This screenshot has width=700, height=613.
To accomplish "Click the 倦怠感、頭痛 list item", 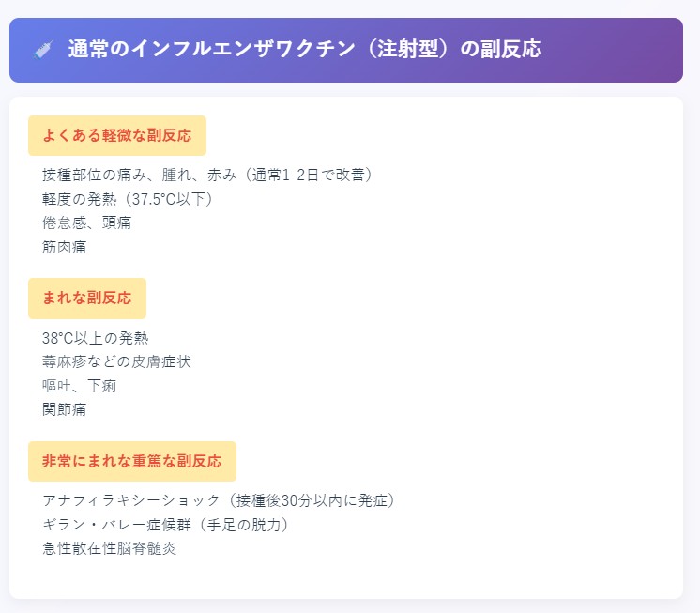I will click(x=86, y=222).
